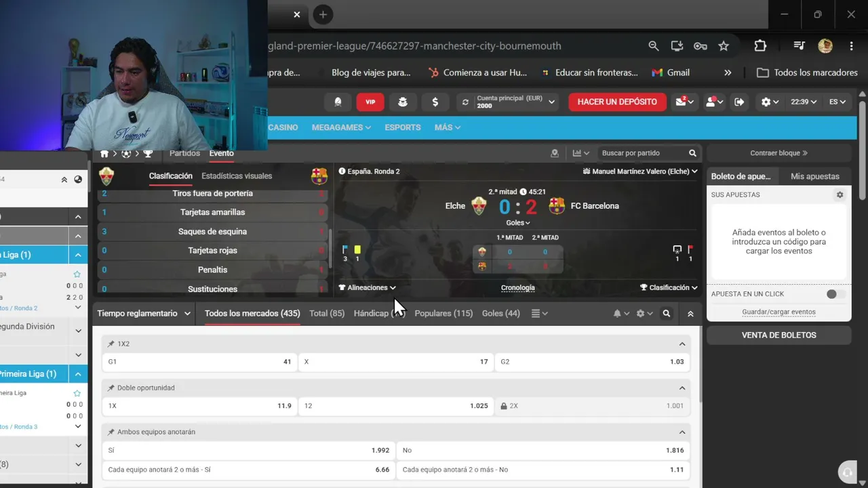Click the magnifier in the Buscar por partido field

[x=692, y=153]
